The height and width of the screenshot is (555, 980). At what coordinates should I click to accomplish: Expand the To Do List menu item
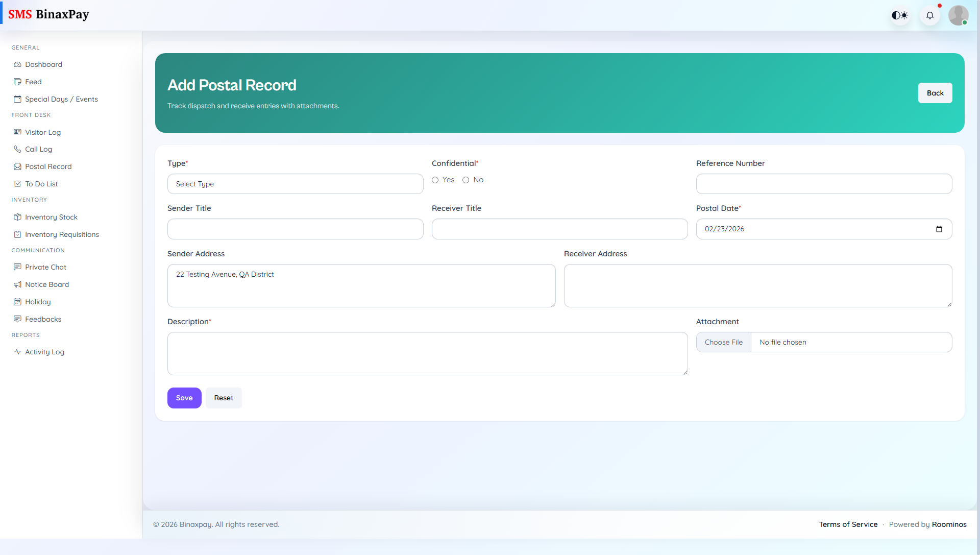[x=41, y=184]
